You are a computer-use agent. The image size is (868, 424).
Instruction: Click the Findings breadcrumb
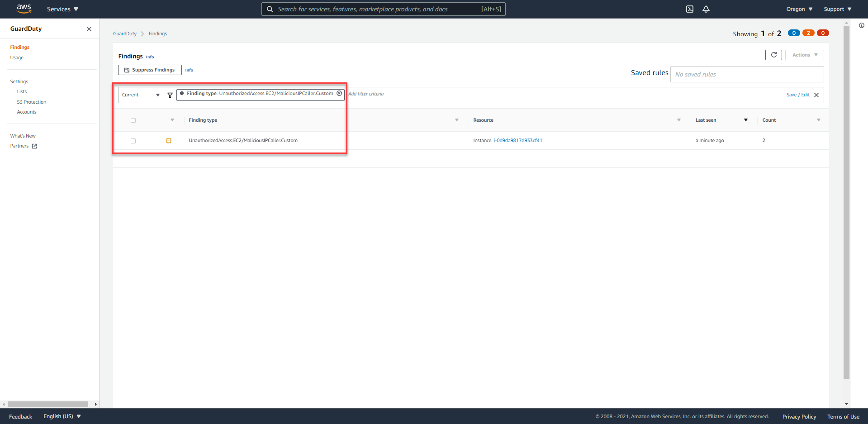pyautogui.click(x=158, y=33)
